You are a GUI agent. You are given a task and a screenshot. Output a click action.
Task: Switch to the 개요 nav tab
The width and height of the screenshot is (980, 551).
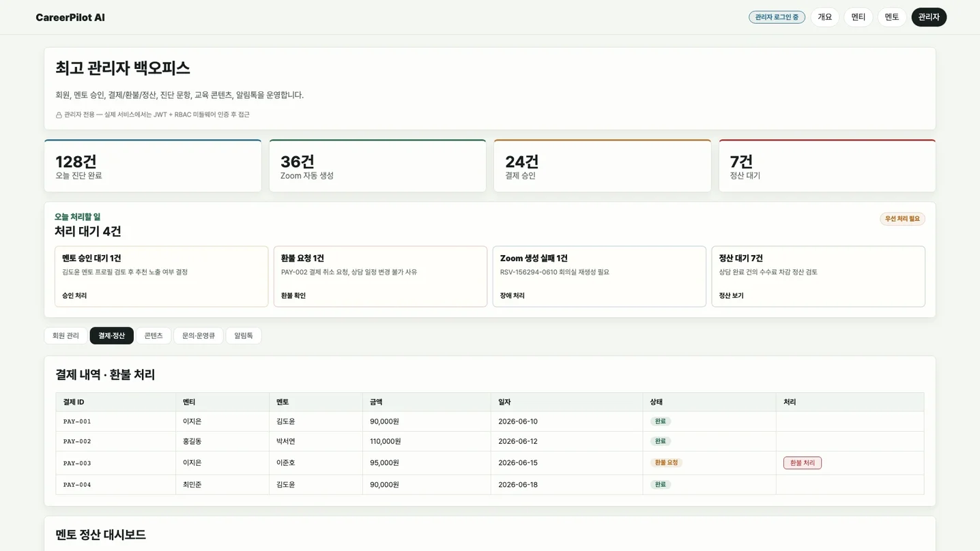coord(824,17)
